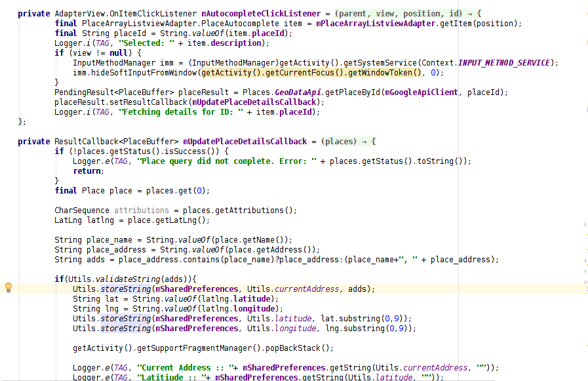
Task: Click the yellow lightbulb intention icon in the gutter
Action: [x=9, y=288]
